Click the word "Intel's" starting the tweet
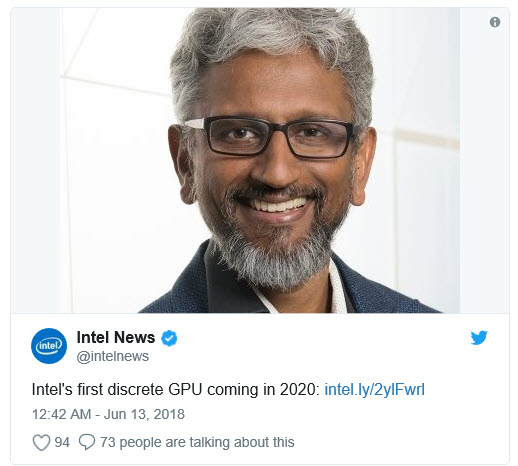The width and height of the screenshot is (518, 466). (x=52, y=389)
